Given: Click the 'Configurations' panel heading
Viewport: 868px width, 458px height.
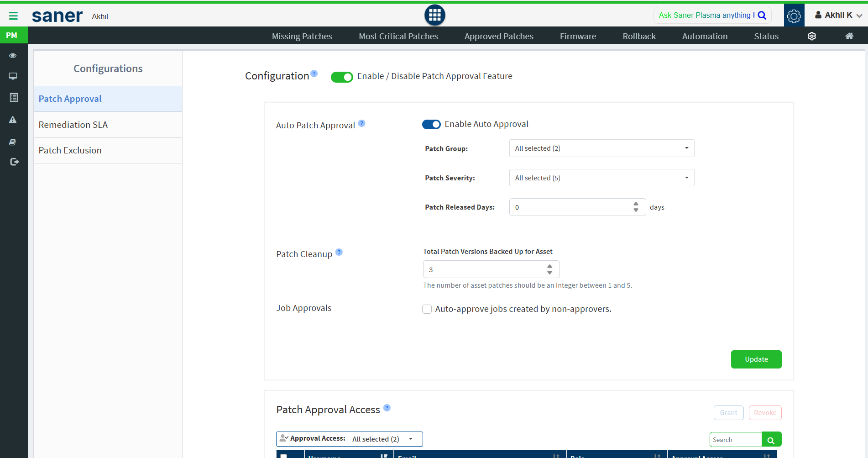Looking at the screenshot, I should 108,68.
